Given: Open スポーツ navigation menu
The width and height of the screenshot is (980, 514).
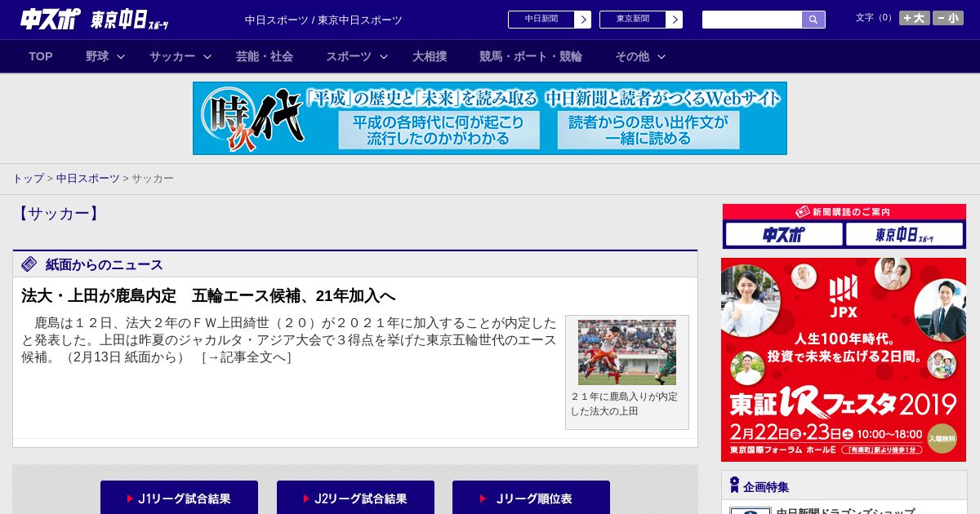Looking at the screenshot, I should [x=349, y=56].
